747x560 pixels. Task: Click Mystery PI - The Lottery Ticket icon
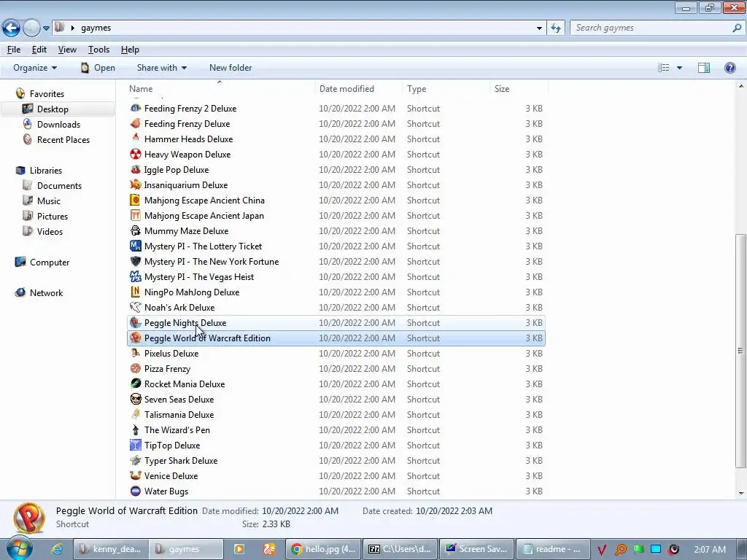coord(136,246)
